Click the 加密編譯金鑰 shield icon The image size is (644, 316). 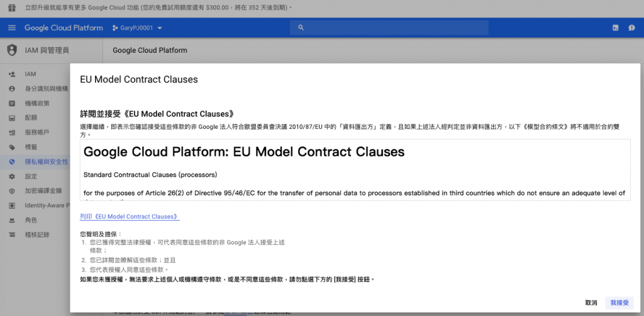click(12, 191)
